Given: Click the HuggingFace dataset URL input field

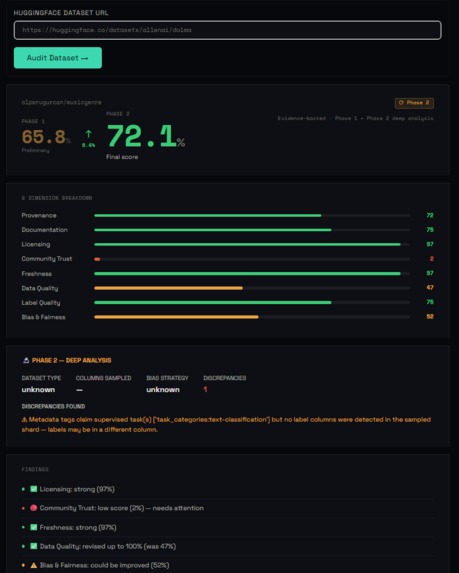Looking at the screenshot, I should click(x=227, y=30).
